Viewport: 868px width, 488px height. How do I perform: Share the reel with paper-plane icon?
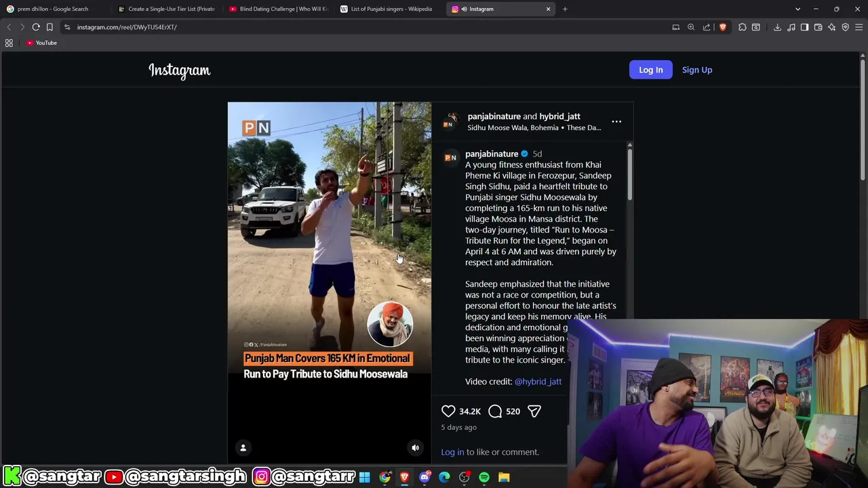click(x=534, y=411)
